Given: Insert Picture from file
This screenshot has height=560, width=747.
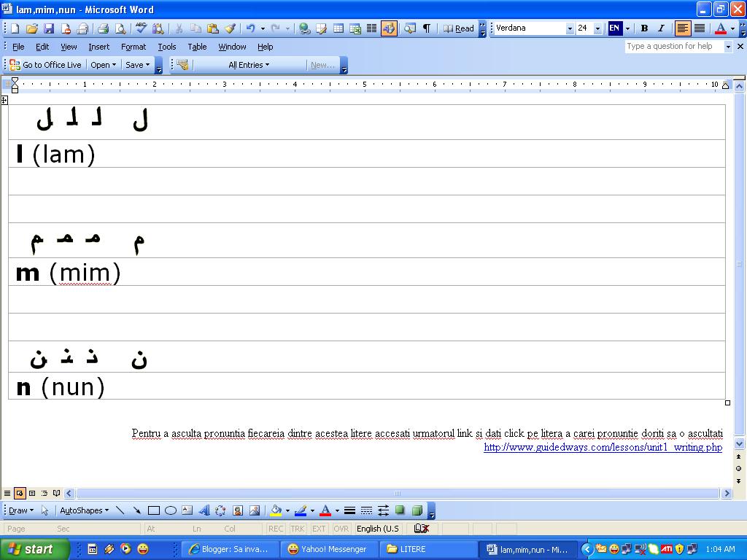Looking at the screenshot, I should coord(255,510).
